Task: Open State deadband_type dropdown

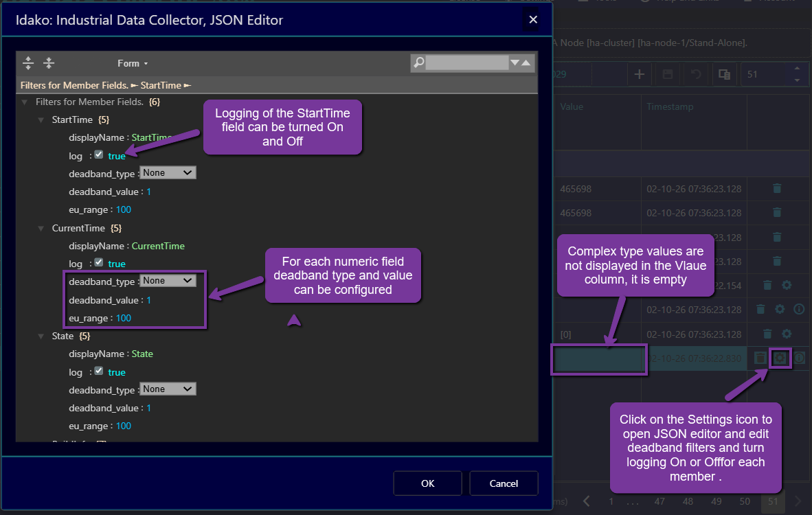Action: tap(168, 389)
